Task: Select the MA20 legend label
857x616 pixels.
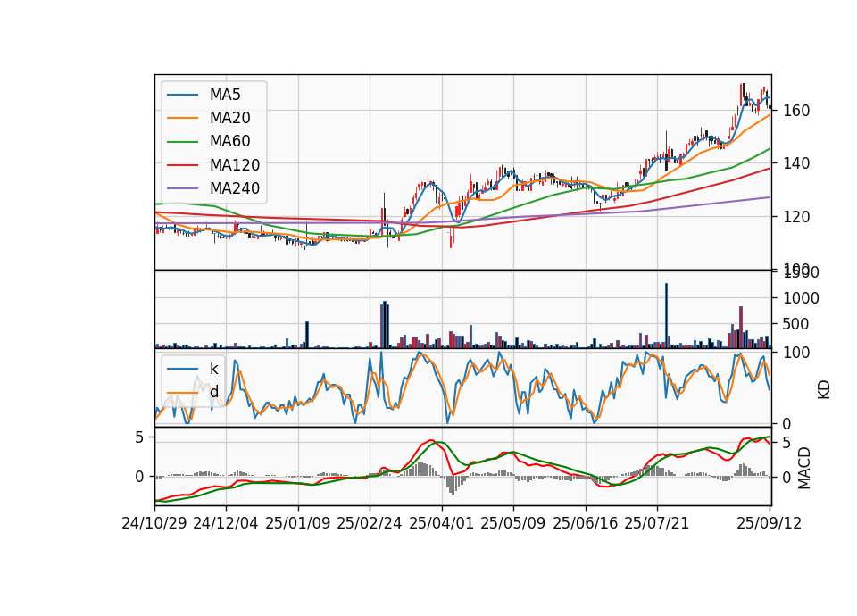Action: tap(229, 118)
